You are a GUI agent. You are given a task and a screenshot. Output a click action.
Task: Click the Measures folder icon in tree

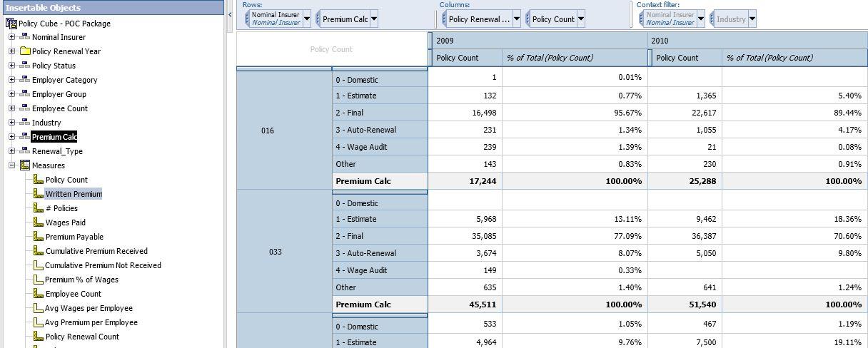pos(25,165)
